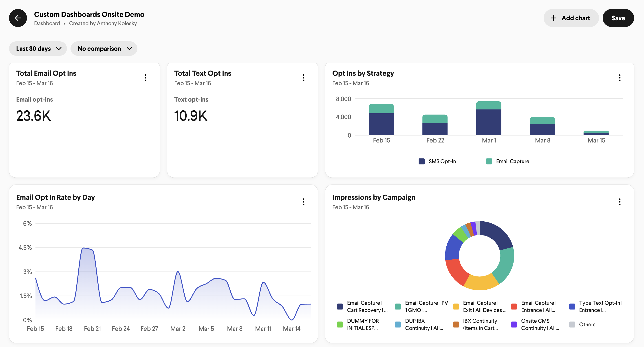Screen dimensions: 644x347
Task: Click Email Capture Entrance All legend swatch
Action: pos(514,307)
